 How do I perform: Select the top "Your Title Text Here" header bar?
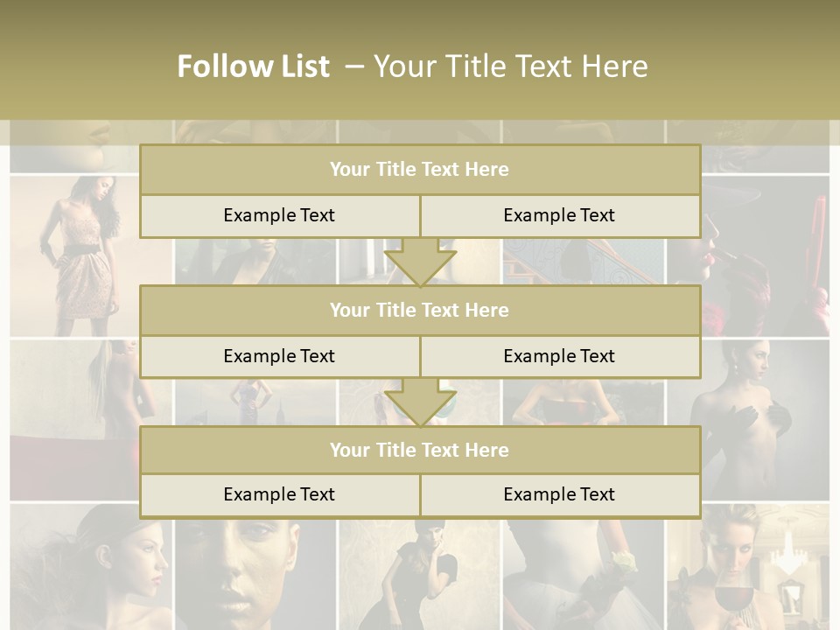pos(420,170)
